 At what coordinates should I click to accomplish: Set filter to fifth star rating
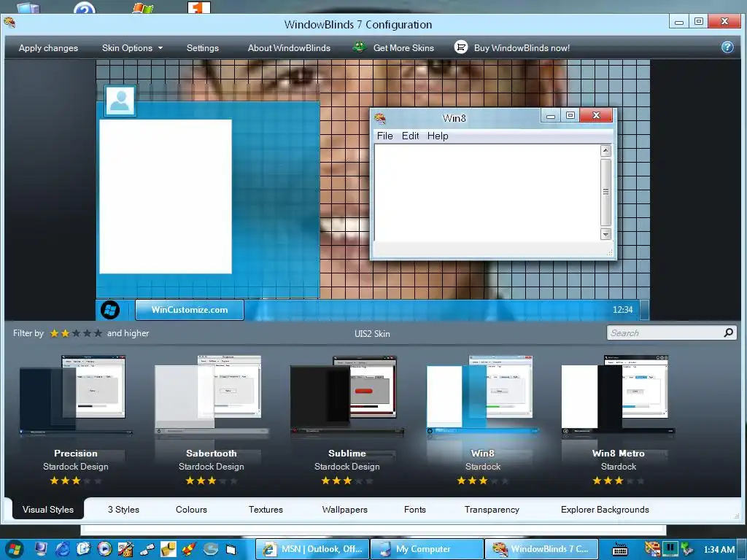tap(98, 333)
